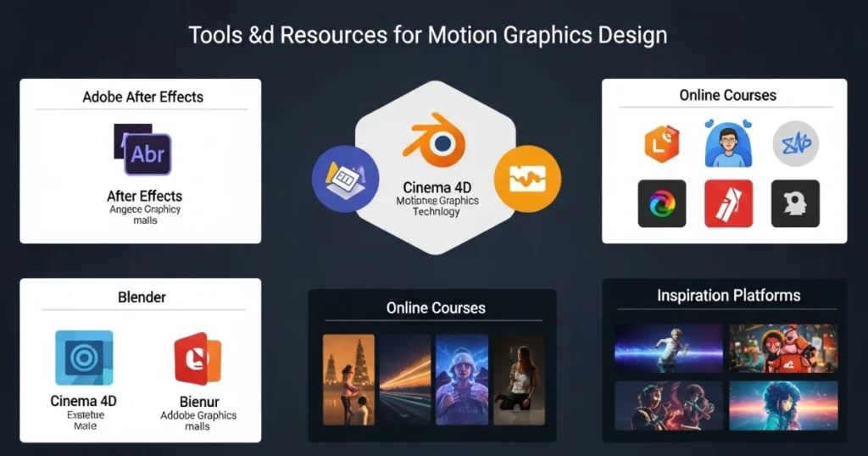Click the black tile with white head silhouette
The image size is (868, 456).
click(x=795, y=203)
